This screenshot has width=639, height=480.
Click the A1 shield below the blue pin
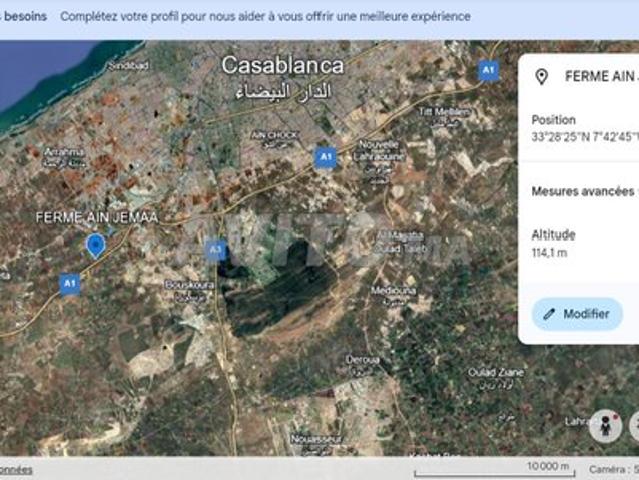coord(69,284)
